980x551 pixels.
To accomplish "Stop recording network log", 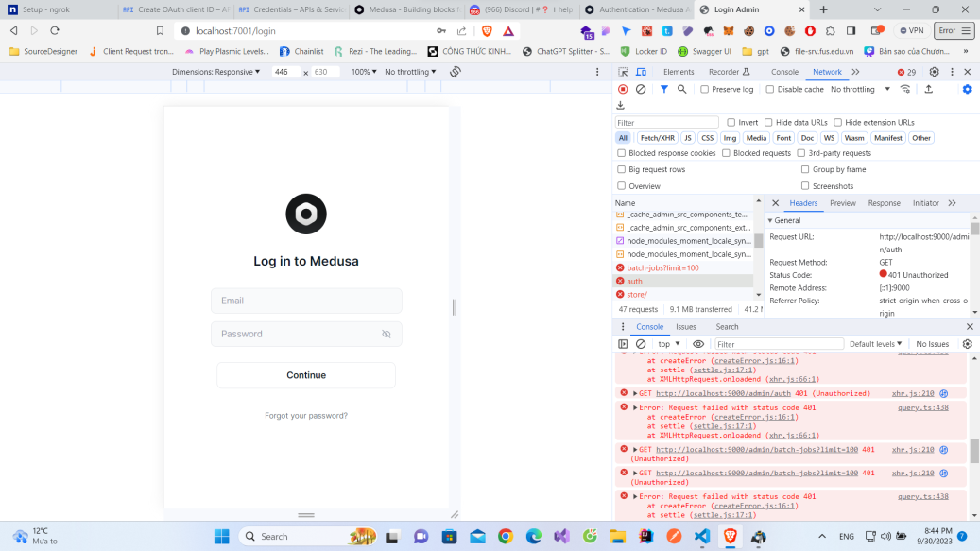I will point(623,88).
